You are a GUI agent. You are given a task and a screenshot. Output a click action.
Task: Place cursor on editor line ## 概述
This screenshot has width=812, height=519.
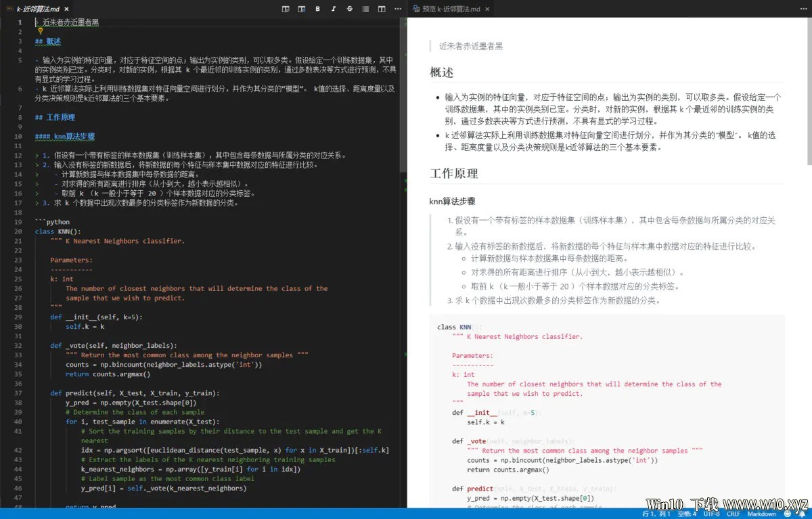[47, 41]
